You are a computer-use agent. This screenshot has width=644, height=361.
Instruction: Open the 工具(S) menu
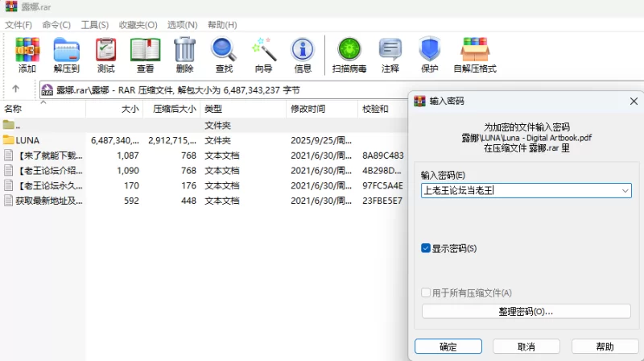[95, 25]
